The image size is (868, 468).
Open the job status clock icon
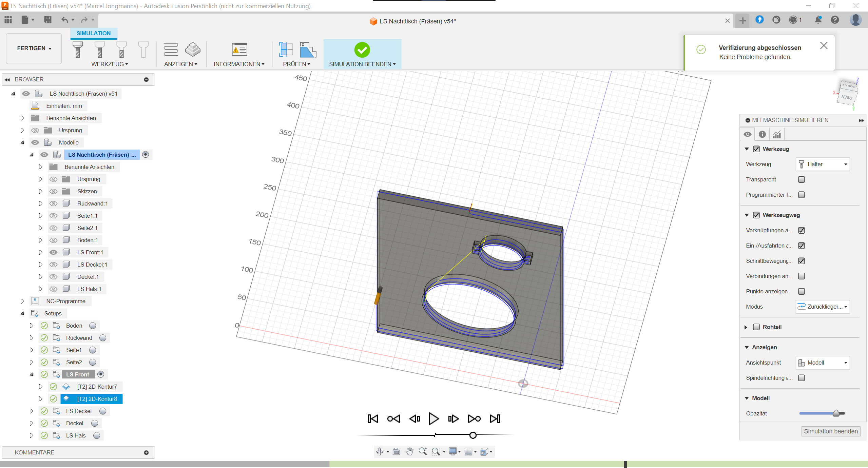tap(793, 20)
